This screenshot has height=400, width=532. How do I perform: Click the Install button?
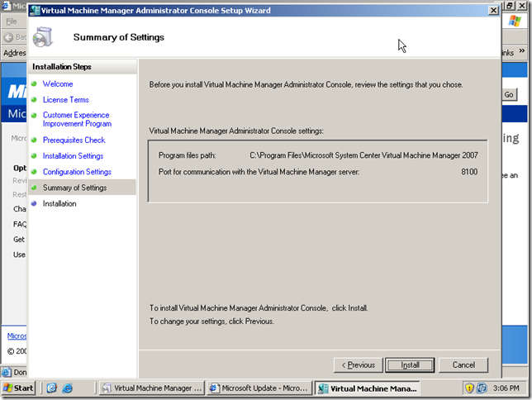(410, 365)
